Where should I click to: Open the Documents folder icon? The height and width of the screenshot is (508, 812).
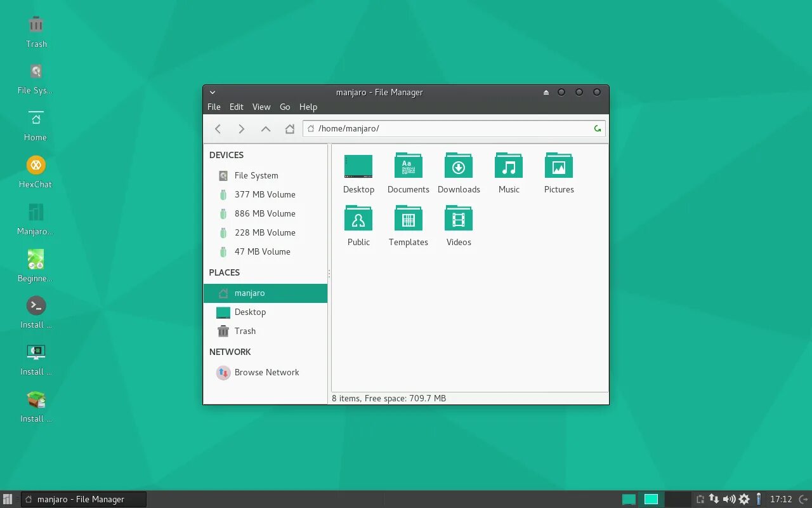point(408,166)
